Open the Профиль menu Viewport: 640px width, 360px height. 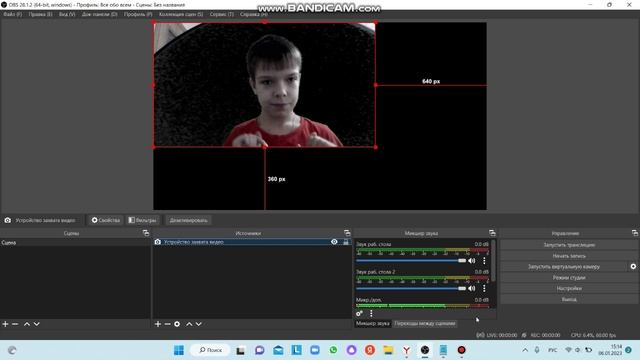coord(138,14)
